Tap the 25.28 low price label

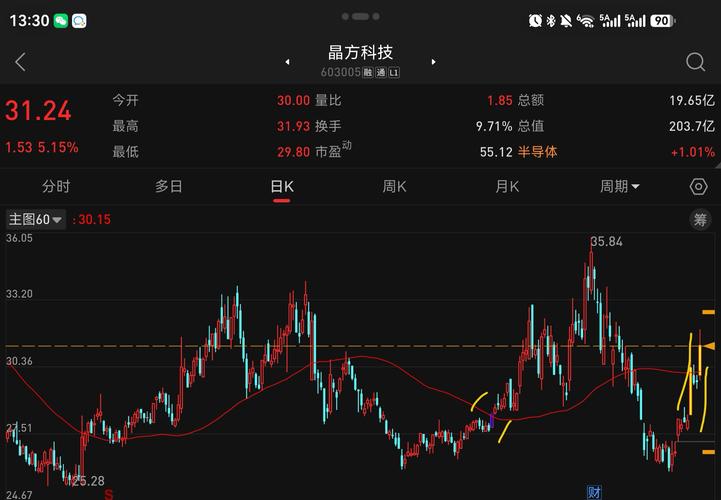click(88, 481)
